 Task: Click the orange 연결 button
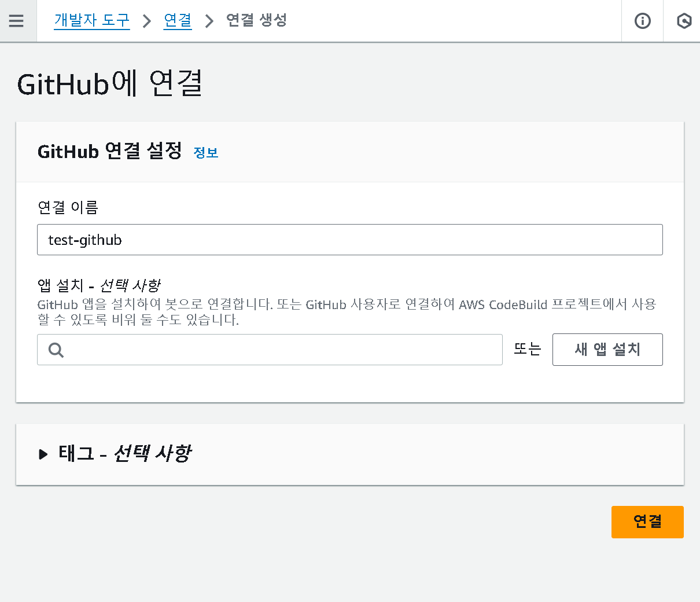(x=647, y=522)
